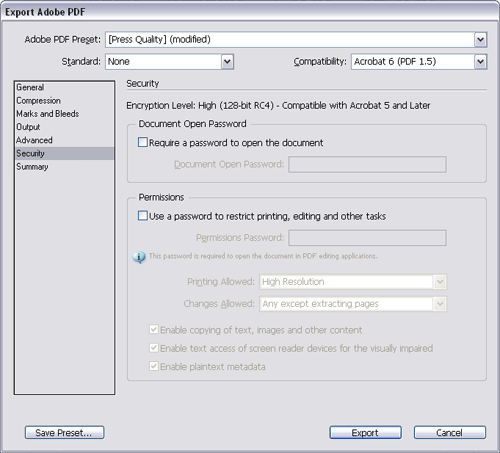500x453 pixels.
Task: Click the Export button
Action: pos(365,433)
